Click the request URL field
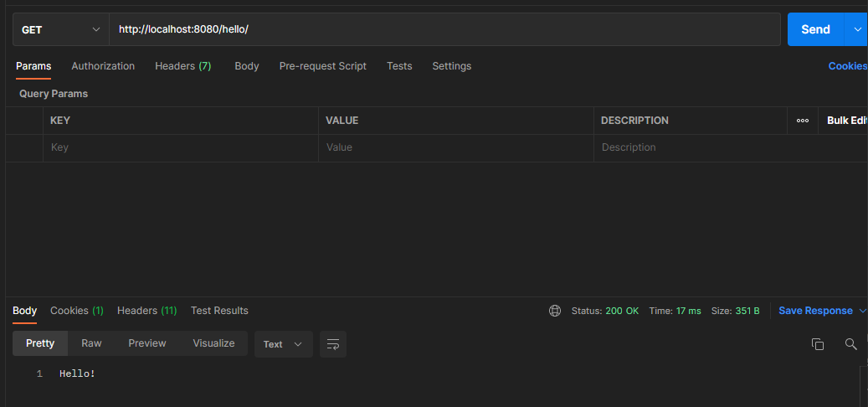 point(444,30)
